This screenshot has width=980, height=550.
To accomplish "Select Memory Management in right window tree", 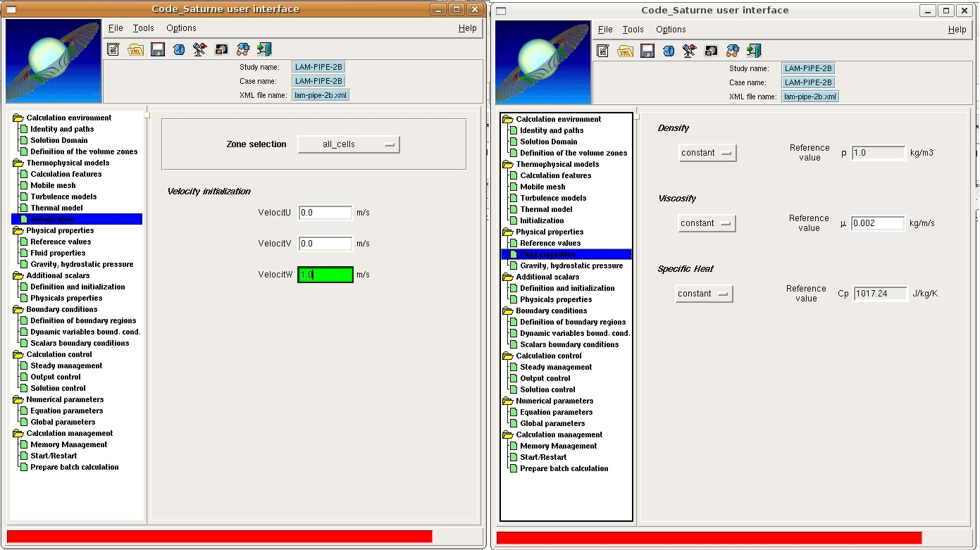I will (x=558, y=446).
